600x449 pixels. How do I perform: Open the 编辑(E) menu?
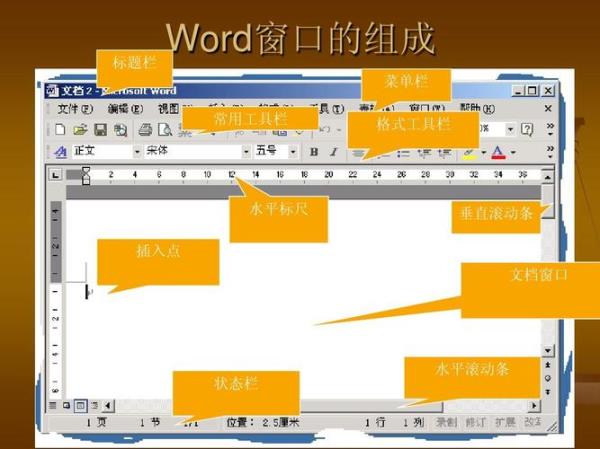125,109
